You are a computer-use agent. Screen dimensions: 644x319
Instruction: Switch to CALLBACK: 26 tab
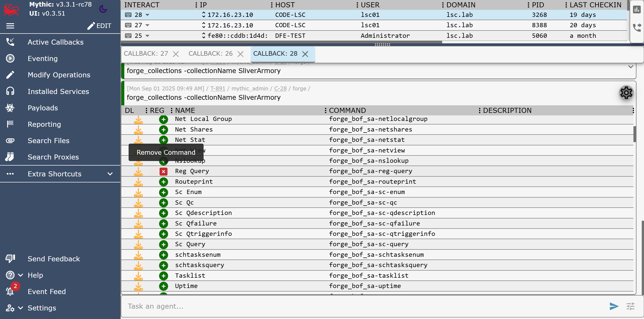pos(210,54)
